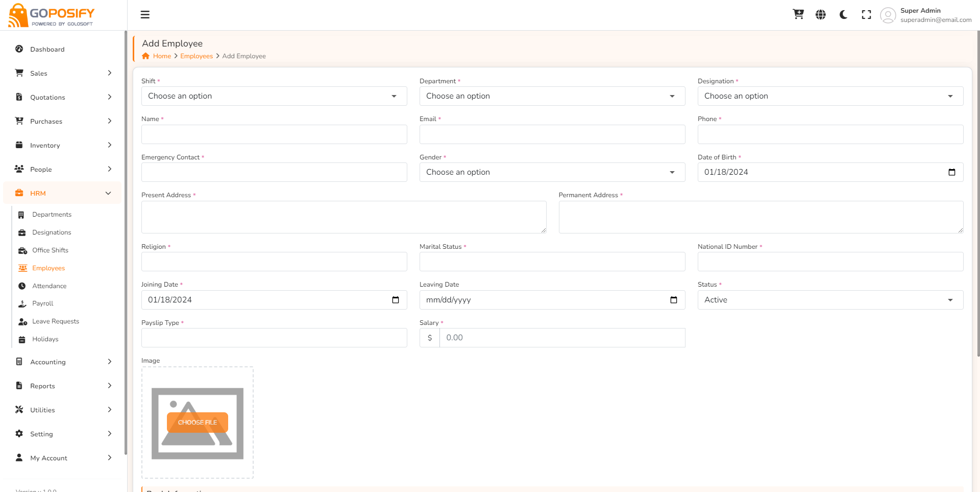Image resolution: width=980 pixels, height=492 pixels.
Task: Open Joining Date calendar picker icon
Action: coord(396,300)
